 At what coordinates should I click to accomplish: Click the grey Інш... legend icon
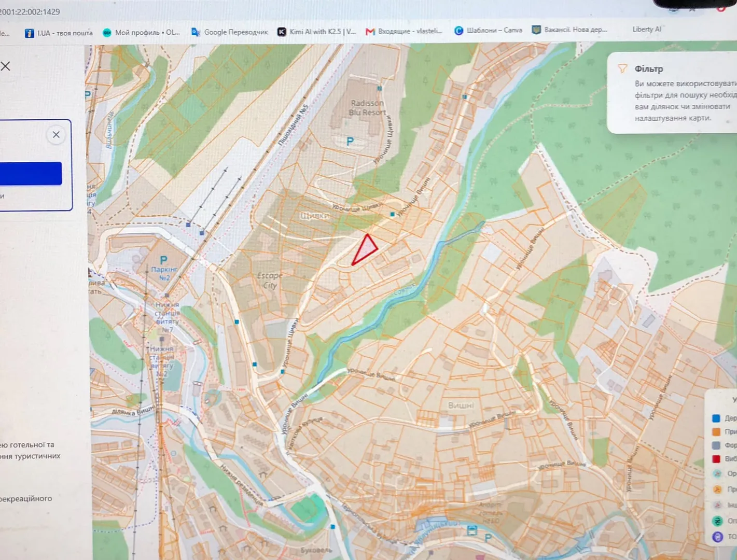(717, 505)
